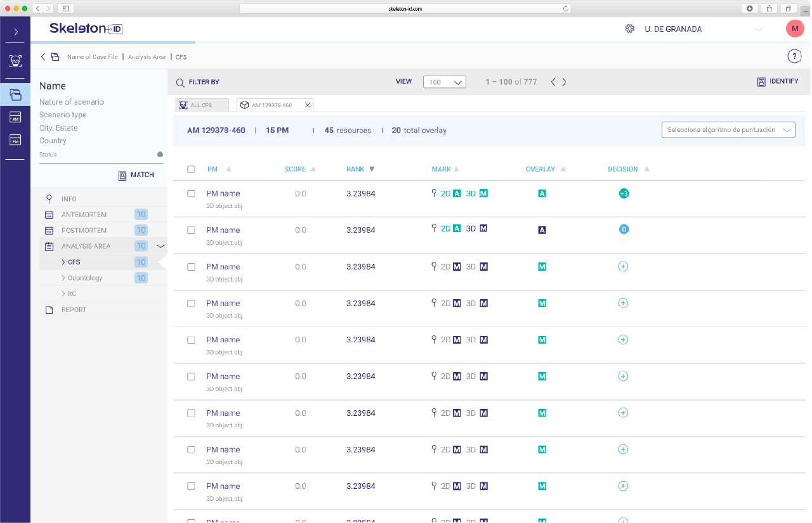812x523 pixels.
Task: Open the skull icon in left sidebar
Action: (15, 61)
